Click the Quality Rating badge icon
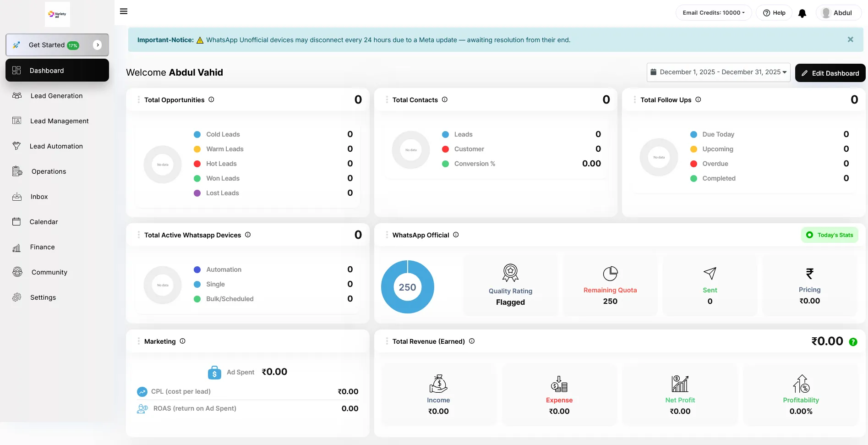 [510, 273]
